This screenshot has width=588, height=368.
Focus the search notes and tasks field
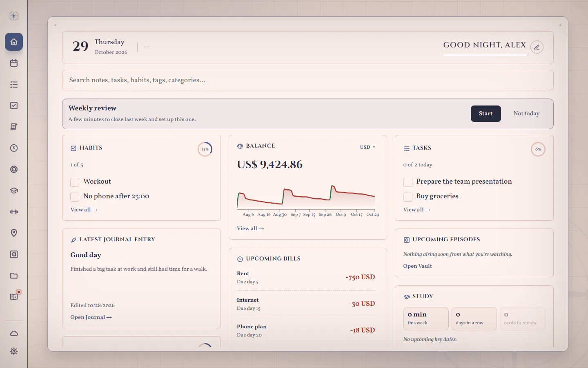[308, 80]
